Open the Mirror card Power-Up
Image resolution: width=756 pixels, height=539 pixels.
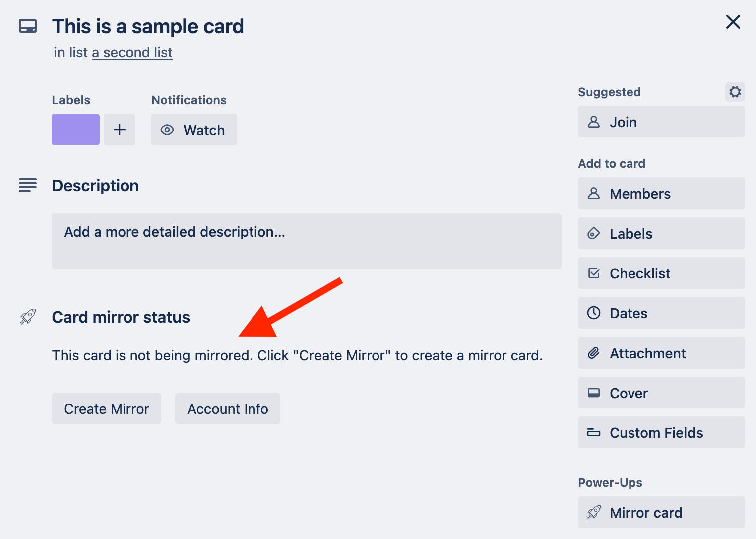(x=661, y=512)
